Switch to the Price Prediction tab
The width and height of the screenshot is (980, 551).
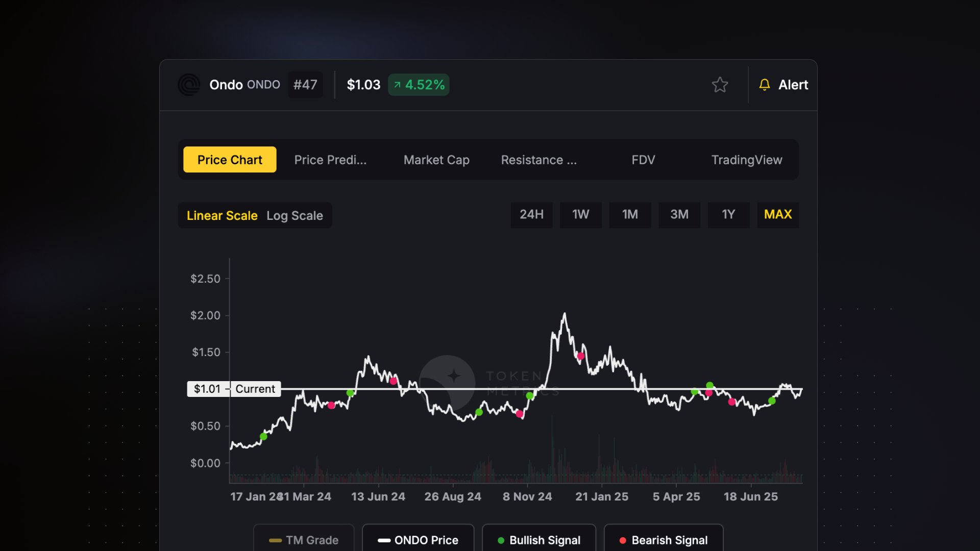tap(330, 160)
